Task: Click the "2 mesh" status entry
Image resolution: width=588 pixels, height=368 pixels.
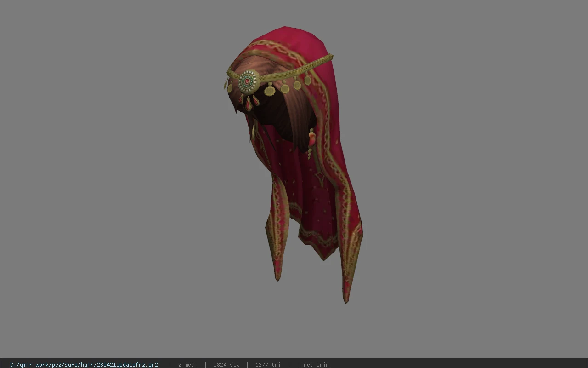Action: point(188,365)
